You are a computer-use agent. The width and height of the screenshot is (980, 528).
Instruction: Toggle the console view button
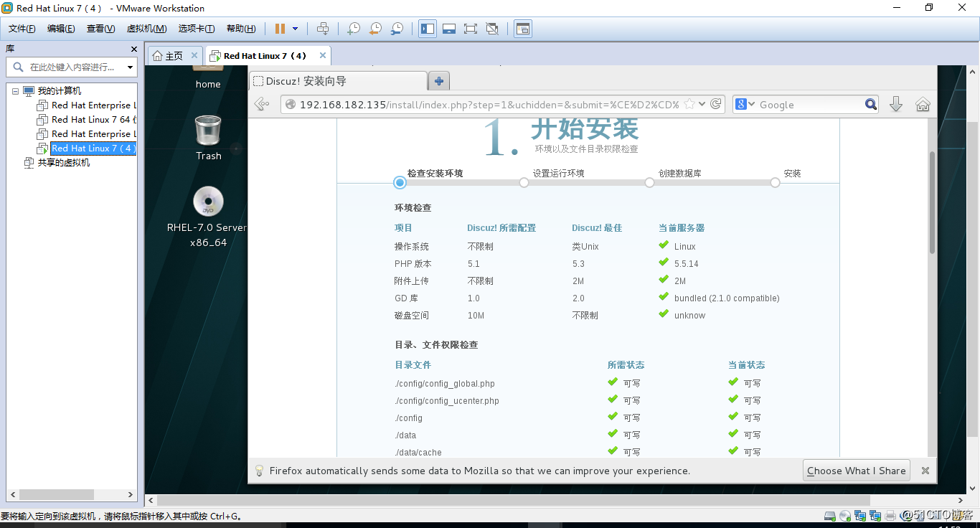(x=523, y=29)
